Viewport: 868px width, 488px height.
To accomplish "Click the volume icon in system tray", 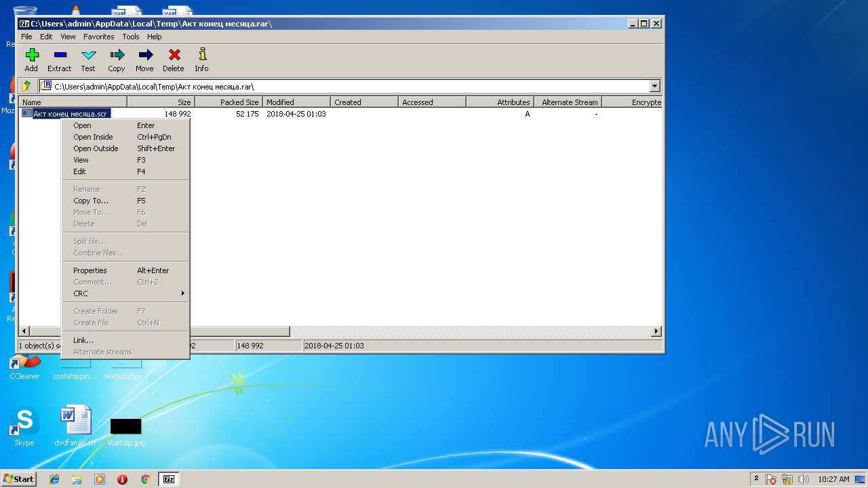I will click(x=804, y=479).
